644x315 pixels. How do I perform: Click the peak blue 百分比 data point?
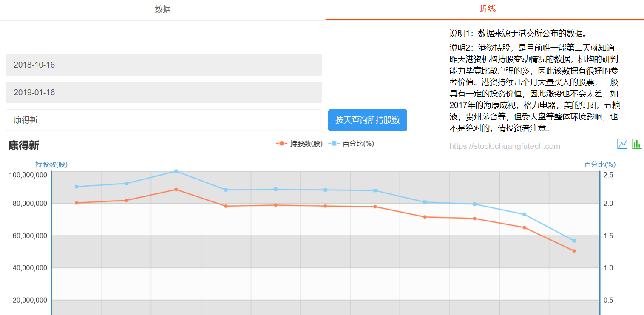[x=176, y=171]
